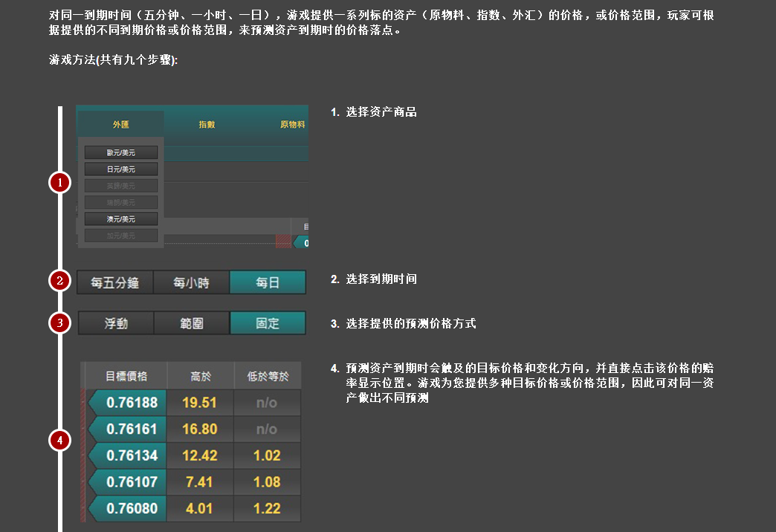This screenshot has height=532, width=776.
Task: Switch expiry time to 每五分鐘
Action: [115, 282]
